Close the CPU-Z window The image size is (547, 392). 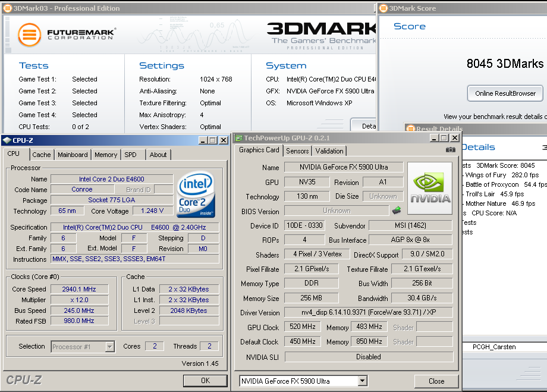(224, 140)
